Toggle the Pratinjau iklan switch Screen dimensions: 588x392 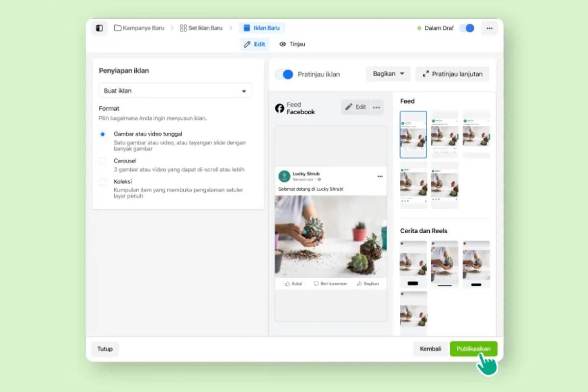(x=284, y=74)
